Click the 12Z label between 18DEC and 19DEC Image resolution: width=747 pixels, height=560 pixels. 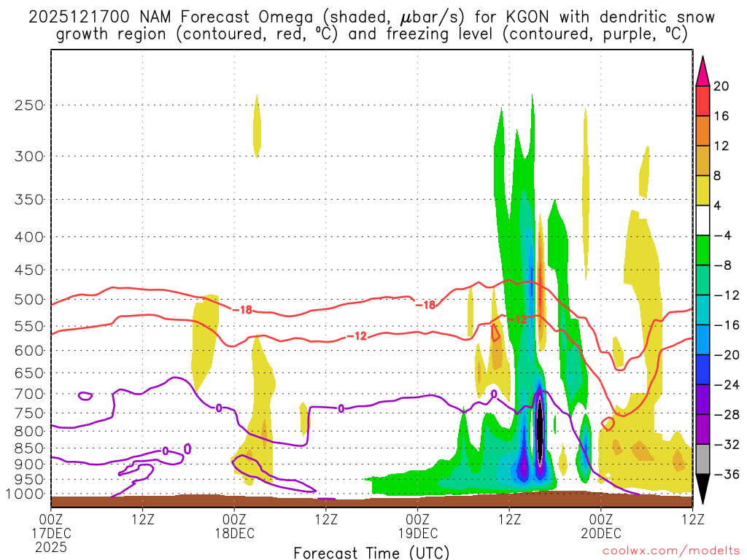(x=326, y=518)
